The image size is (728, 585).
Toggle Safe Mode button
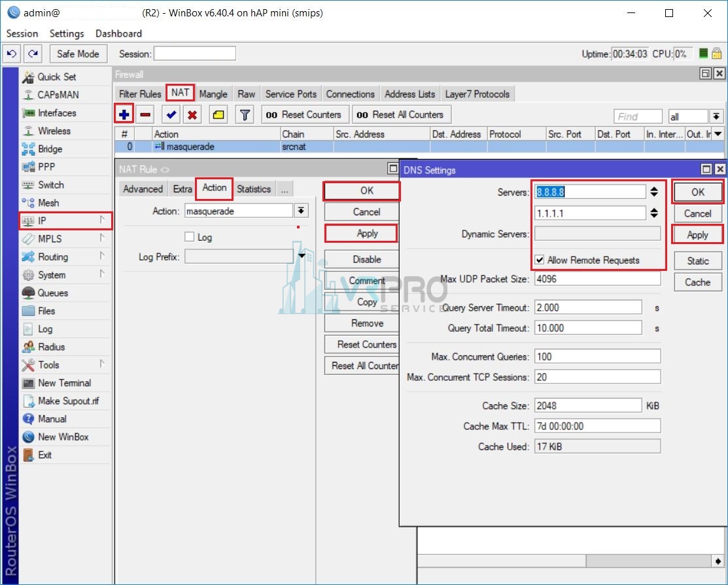(x=78, y=54)
